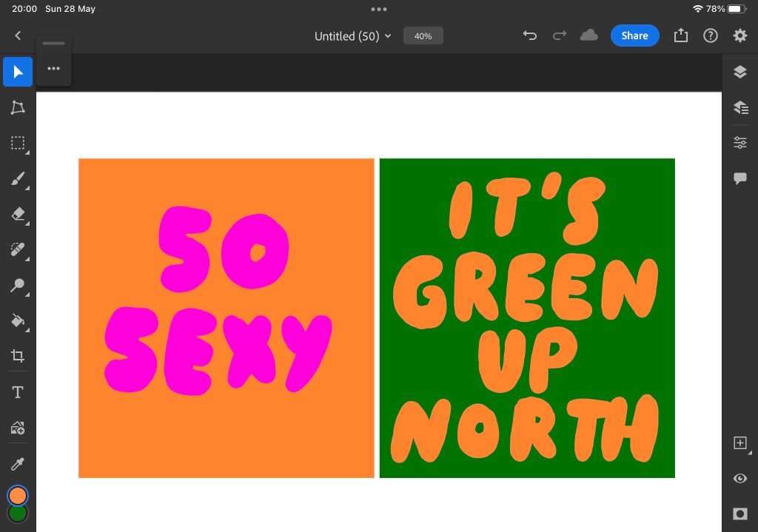This screenshot has width=758, height=532.
Task: Select the Move tool
Action: point(18,72)
